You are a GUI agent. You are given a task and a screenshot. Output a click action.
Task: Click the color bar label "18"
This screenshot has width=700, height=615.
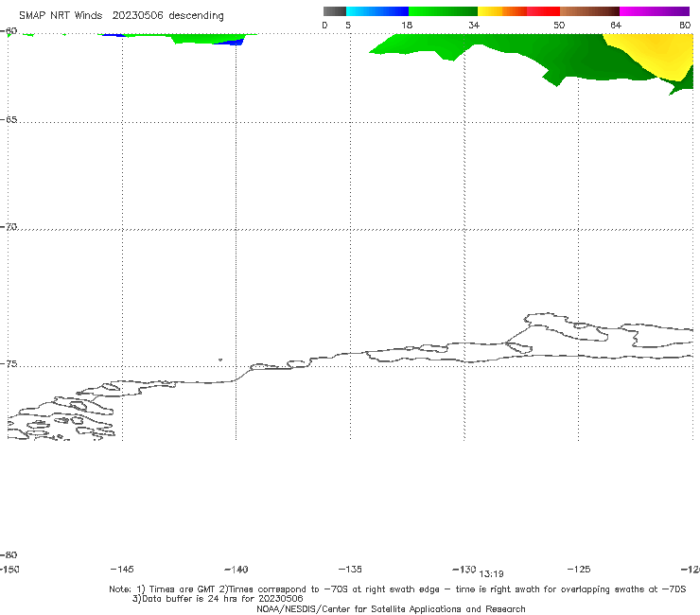pyautogui.click(x=407, y=26)
